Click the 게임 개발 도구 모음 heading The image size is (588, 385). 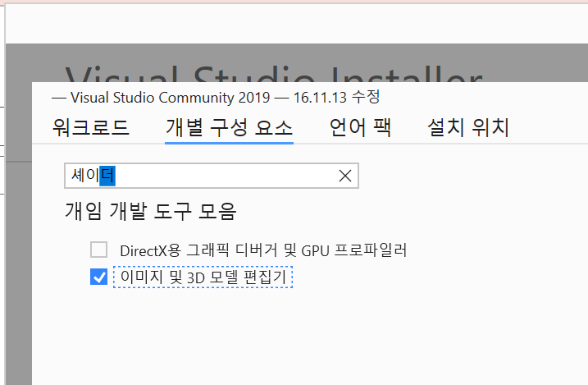point(150,211)
